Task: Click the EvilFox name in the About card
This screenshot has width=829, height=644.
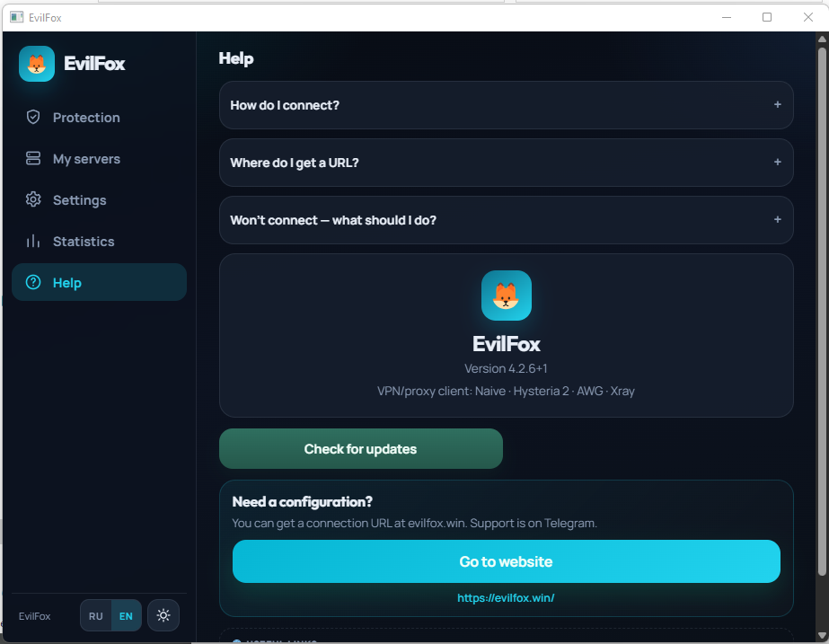Action: coord(506,344)
